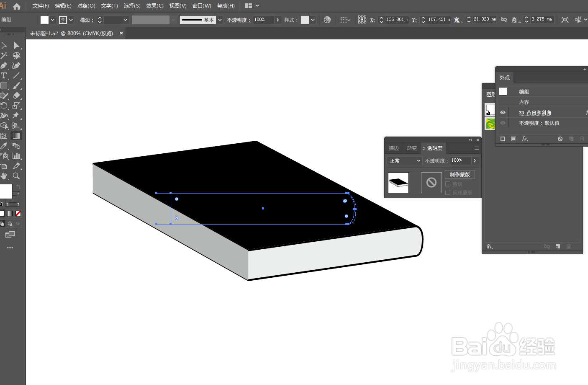588x385 pixels.
Task: Select the Shaper tool
Action: coord(4,96)
